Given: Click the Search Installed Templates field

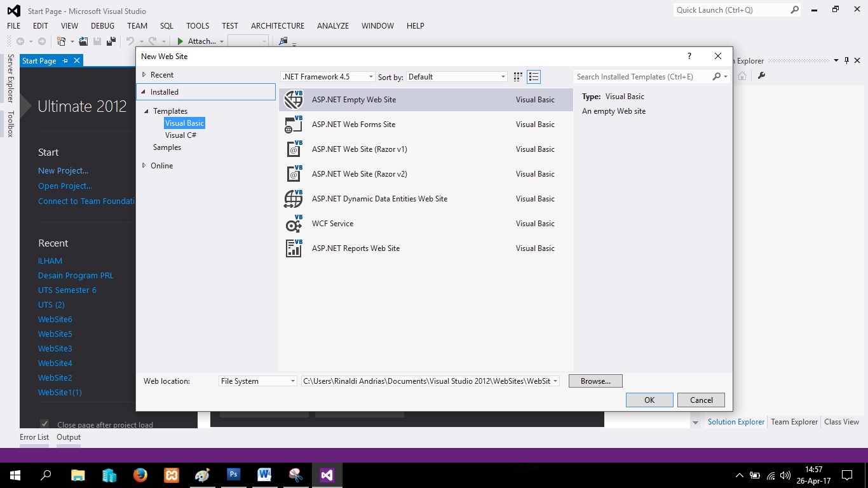Looking at the screenshot, I should pyautogui.click(x=642, y=77).
